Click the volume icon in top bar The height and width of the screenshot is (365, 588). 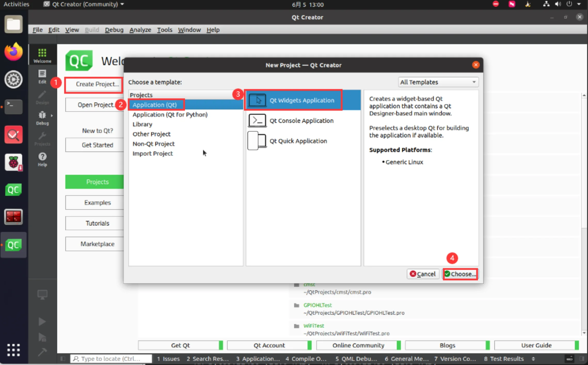pos(558,4)
